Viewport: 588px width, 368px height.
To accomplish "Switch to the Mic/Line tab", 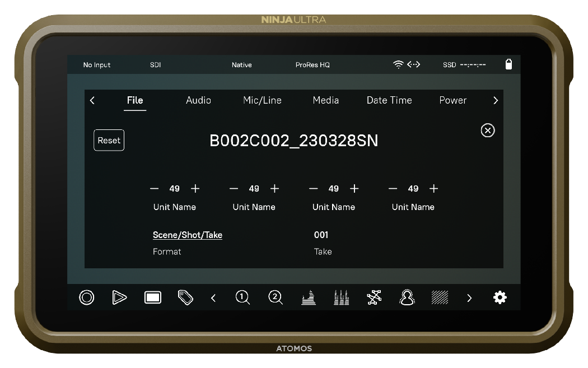I will pyautogui.click(x=262, y=100).
